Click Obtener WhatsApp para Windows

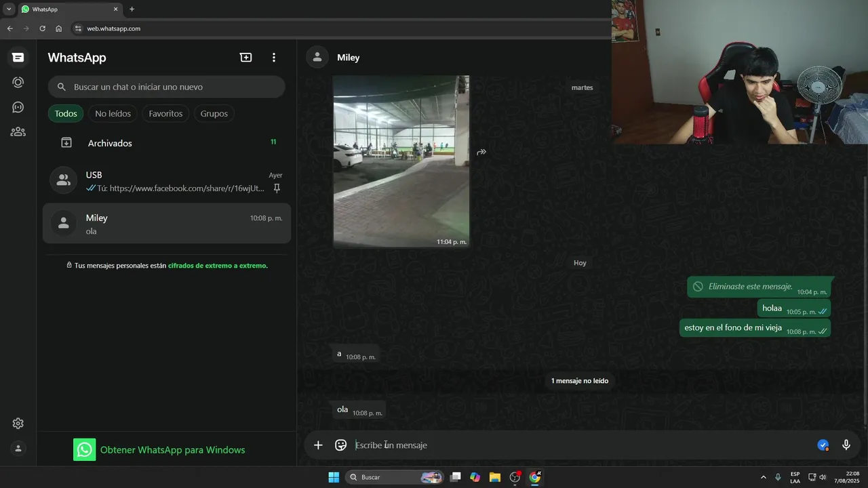pyautogui.click(x=173, y=450)
